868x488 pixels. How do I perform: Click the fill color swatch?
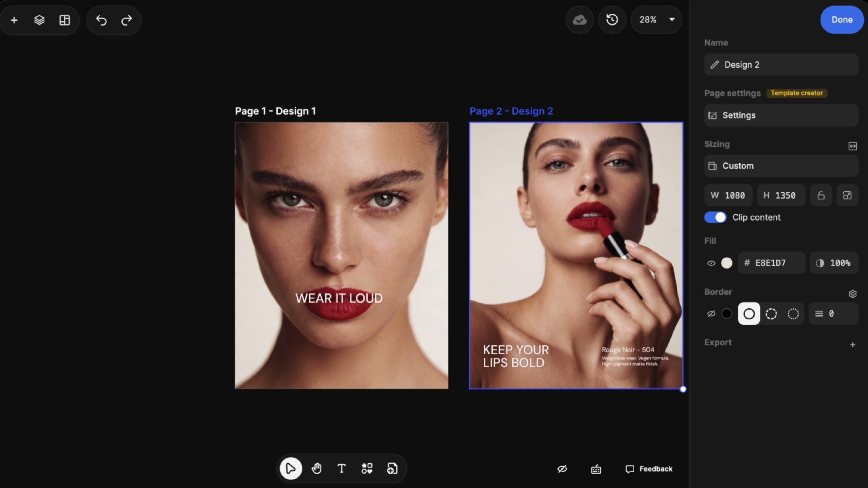pos(726,263)
